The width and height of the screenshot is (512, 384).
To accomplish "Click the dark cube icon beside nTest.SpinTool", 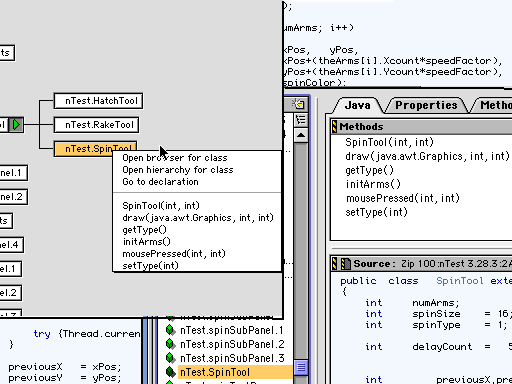I will click(170, 372).
